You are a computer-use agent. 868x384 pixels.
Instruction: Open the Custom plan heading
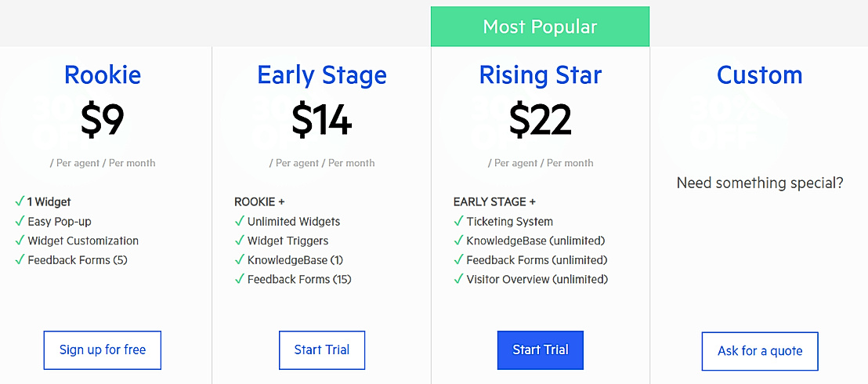[x=760, y=75]
